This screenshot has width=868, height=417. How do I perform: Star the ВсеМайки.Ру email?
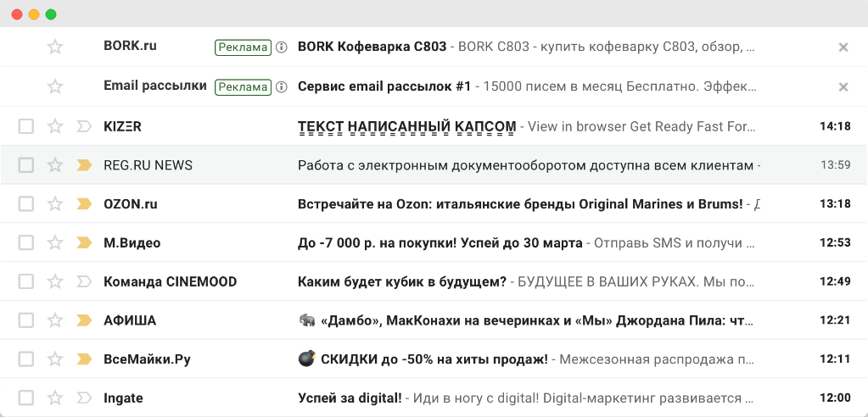55,359
